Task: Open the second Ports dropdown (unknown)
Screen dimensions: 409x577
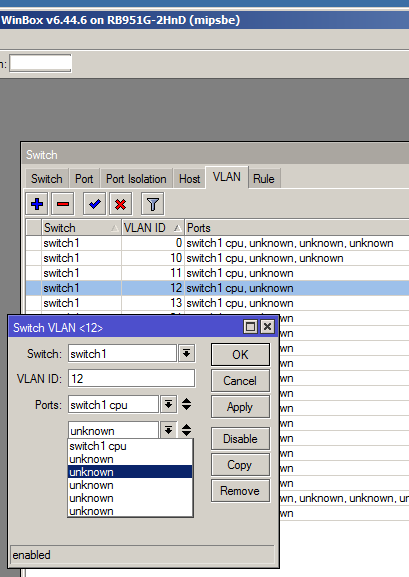Action: click(x=169, y=430)
